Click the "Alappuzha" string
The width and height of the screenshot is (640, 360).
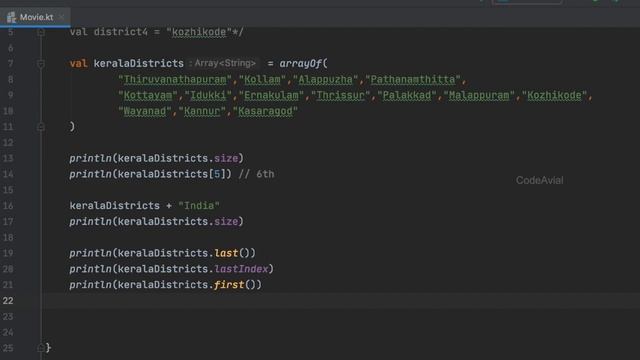coord(325,80)
